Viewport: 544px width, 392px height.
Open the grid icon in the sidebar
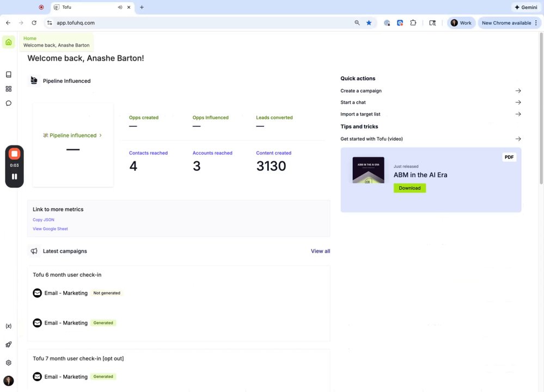(9, 89)
